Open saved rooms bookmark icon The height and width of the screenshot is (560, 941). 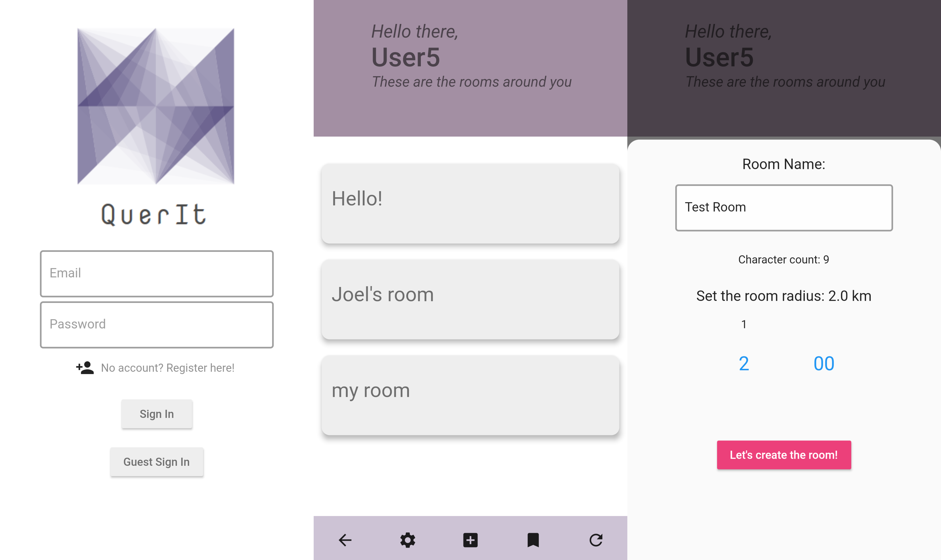[x=533, y=540]
